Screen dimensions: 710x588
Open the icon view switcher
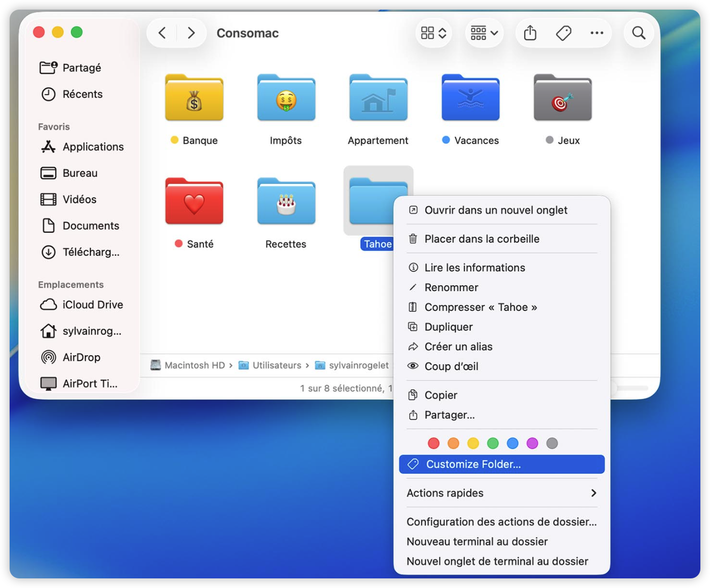pyautogui.click(x=433, y=33)
